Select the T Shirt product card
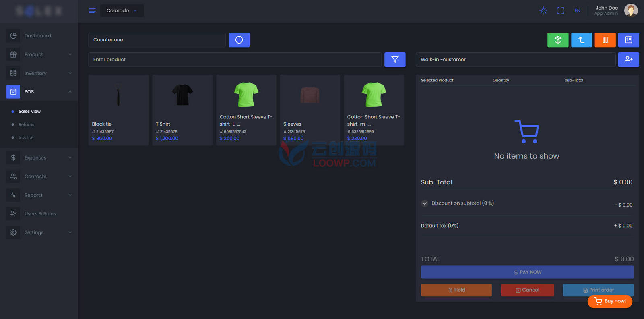644x319 pixels. 182,110
